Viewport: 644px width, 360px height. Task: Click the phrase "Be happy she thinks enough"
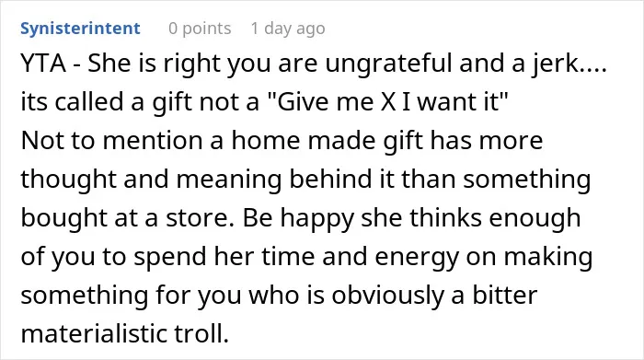coord(411,218)
